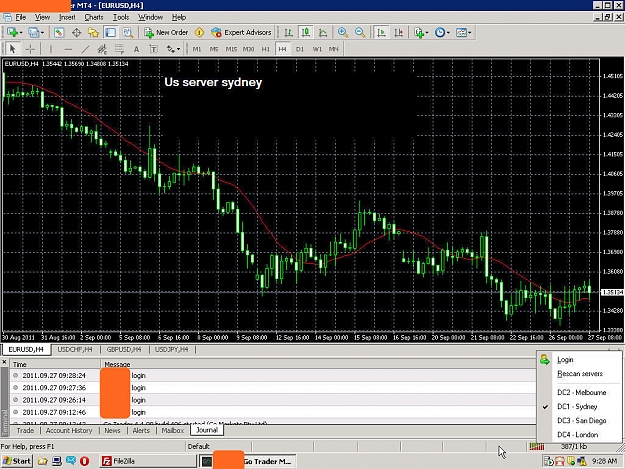Click the New Order button
The width and height of the screenshot is (625, 469).
tap(166, 33)
